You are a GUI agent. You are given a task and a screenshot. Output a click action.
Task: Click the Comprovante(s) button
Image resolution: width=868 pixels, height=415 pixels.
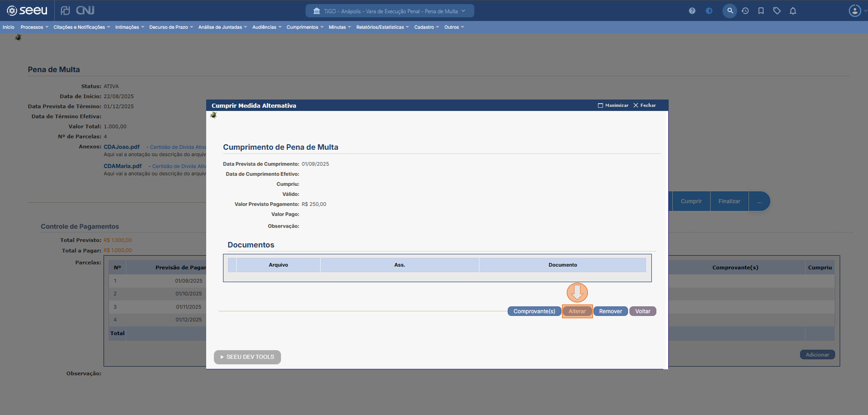click(534, 311)
